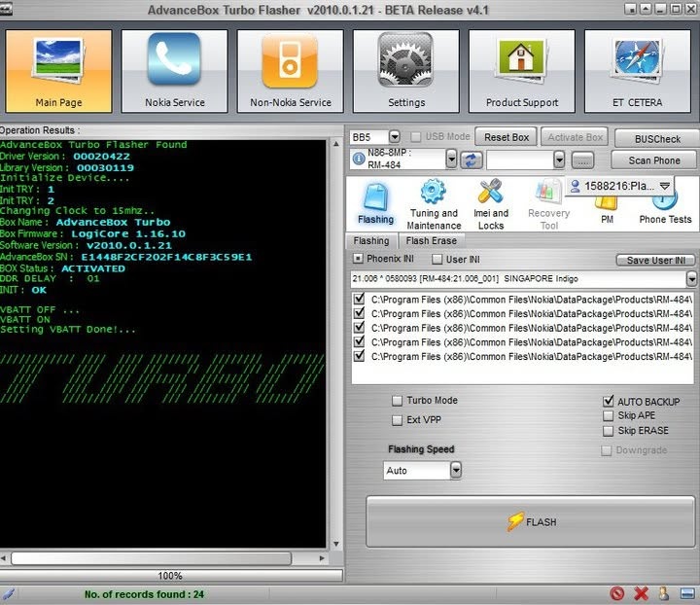This screenshot has width=700, height=605.
Task: Click the user figure status icon
Action: point(664,593)
